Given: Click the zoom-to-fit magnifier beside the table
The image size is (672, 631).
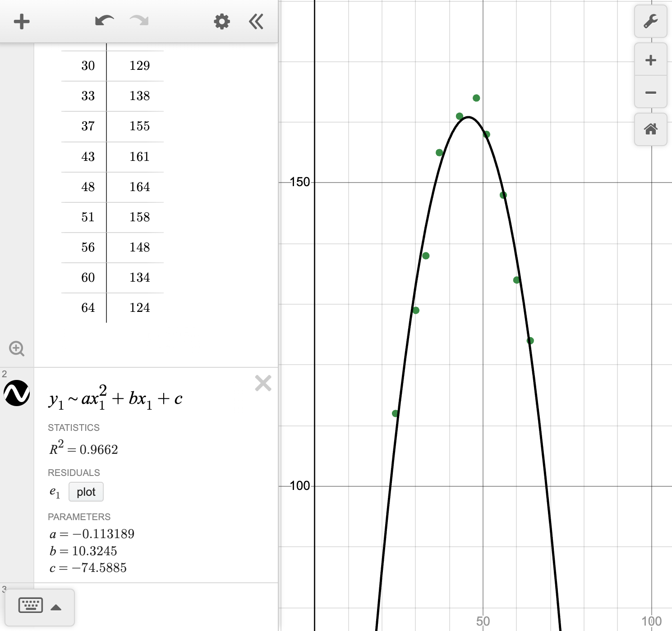Looking at the screenshot, I should click(17, 348).
